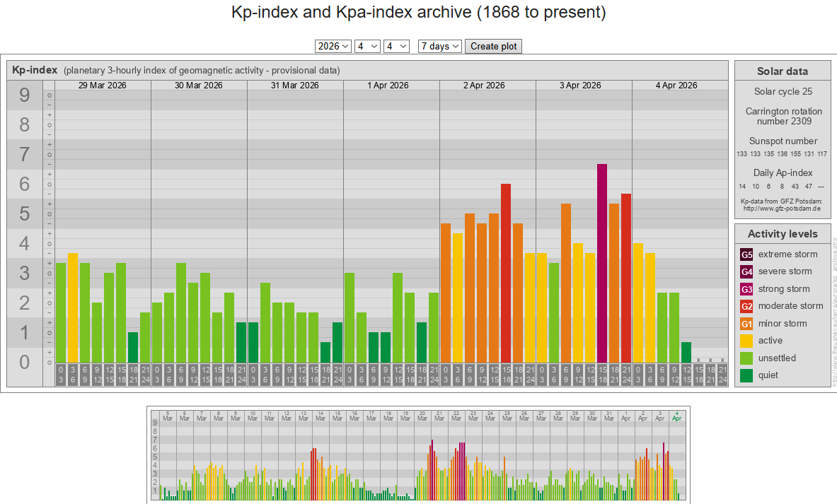
Task: Select the G3 strong storm legend icon
Action: [x=746, y=289]
